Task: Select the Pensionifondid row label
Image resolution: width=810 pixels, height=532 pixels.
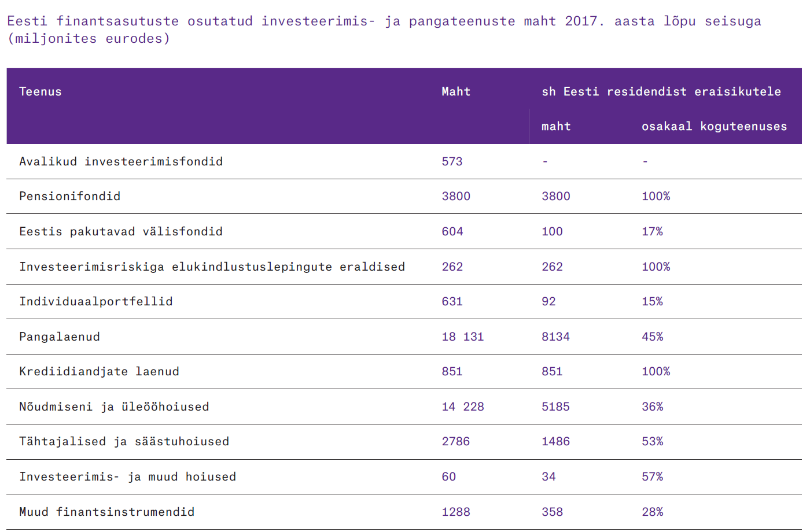Action: (x=70, y=196)
